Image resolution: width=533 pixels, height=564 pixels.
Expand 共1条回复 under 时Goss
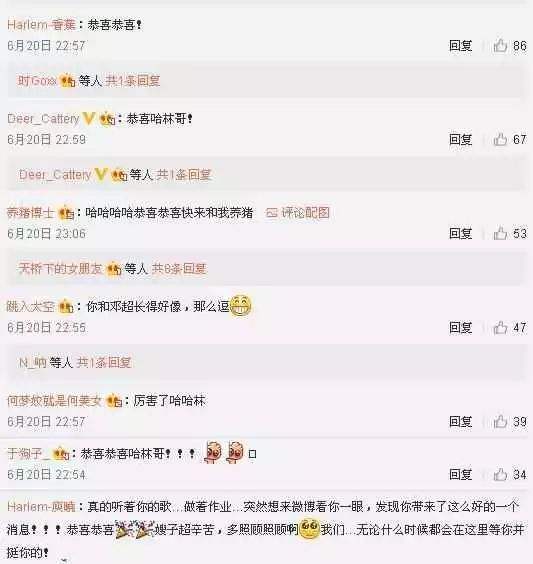tap(133, 81)
